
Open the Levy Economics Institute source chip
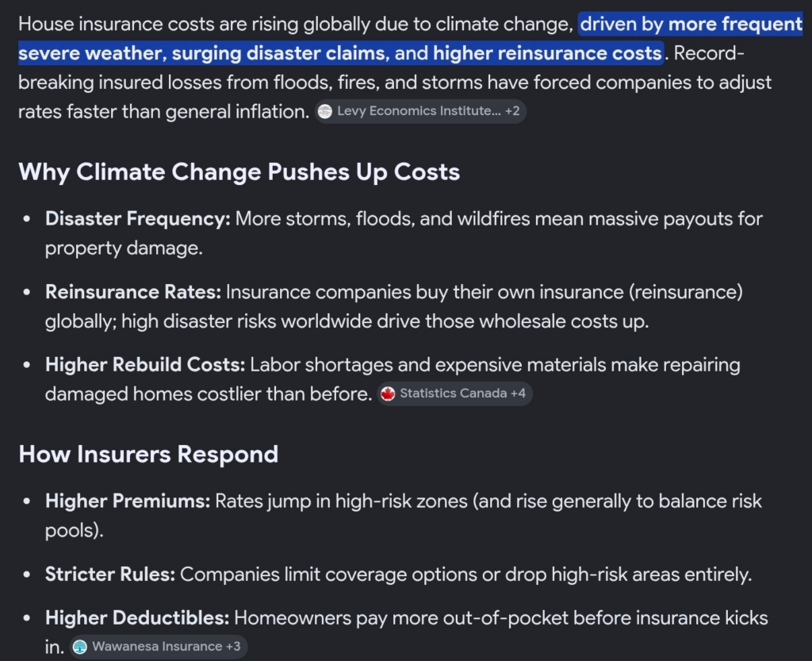click(420, 111)
